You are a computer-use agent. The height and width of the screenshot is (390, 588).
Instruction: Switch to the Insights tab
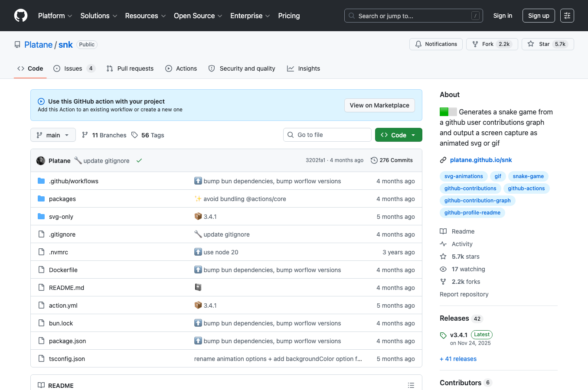pos(304,68)
